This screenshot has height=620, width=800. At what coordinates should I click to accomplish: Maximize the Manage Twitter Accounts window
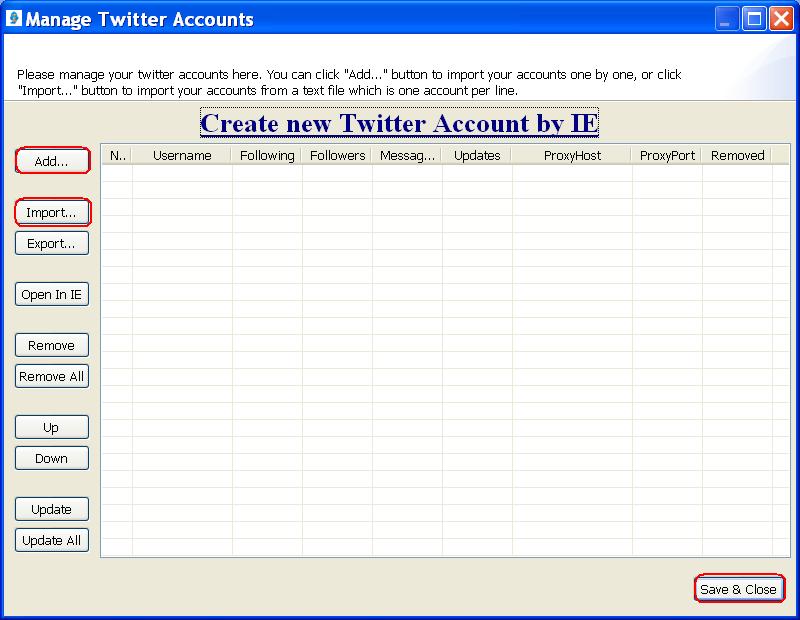click(754, 19)
